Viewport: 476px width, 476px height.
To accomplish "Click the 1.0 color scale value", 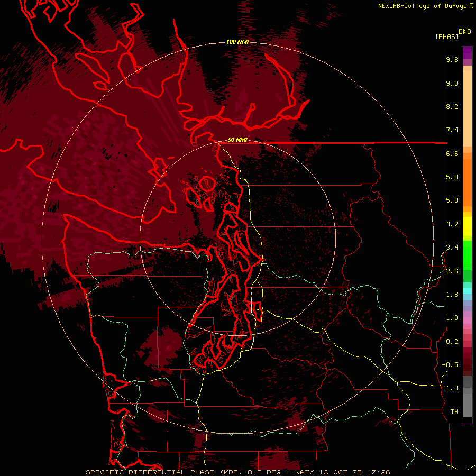I will (x=452, y=318).
